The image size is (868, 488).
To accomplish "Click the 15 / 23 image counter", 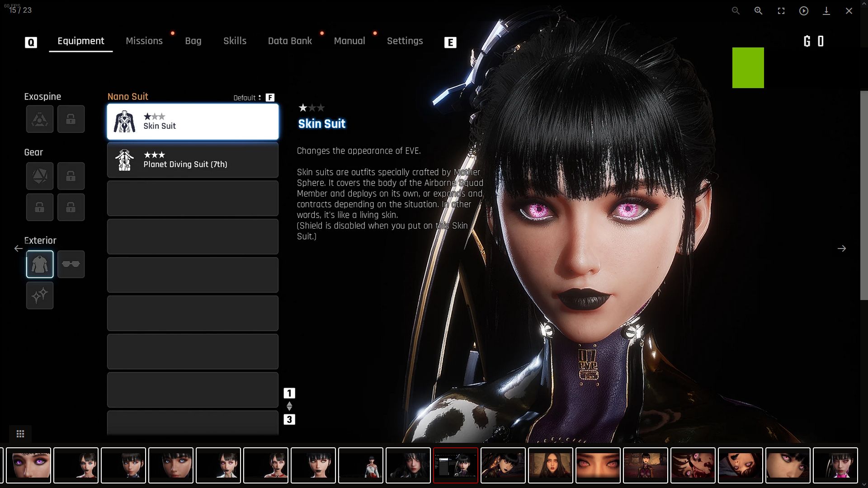I will point(20,10).
